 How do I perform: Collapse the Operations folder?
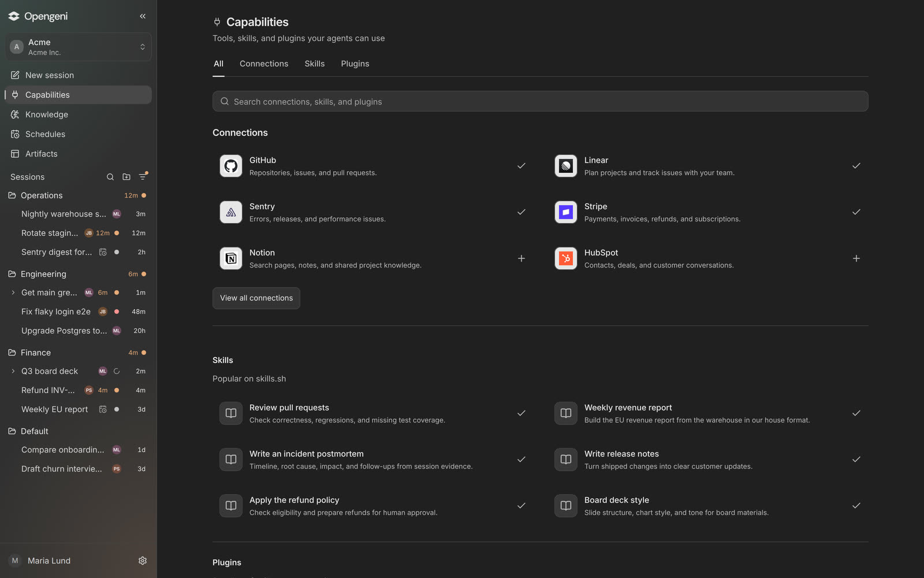point(12,195)
